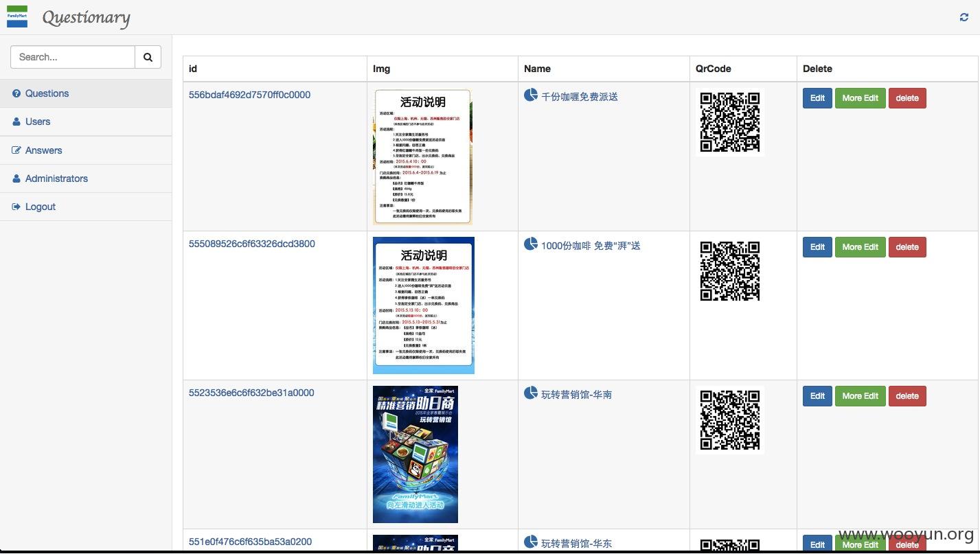Click pie chart icon for 玩转营销馆-华东

coord(531,542)
